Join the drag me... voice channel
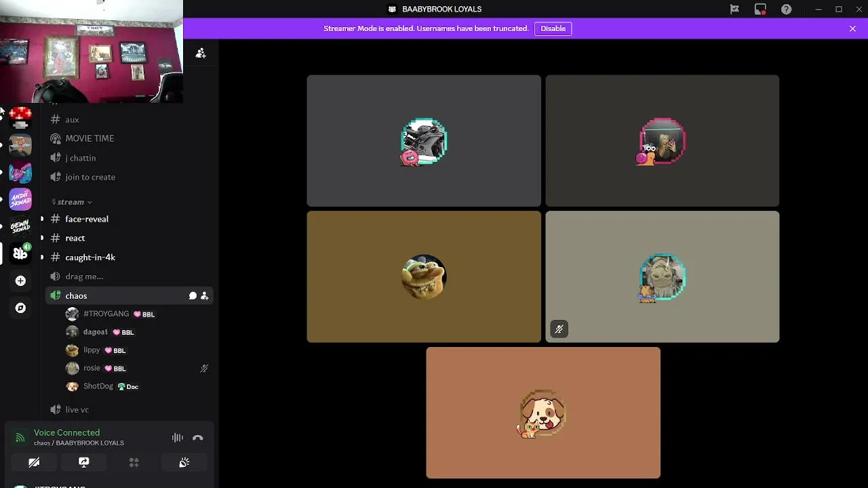Viewport: 868px width, 488px height. point(129,277)
